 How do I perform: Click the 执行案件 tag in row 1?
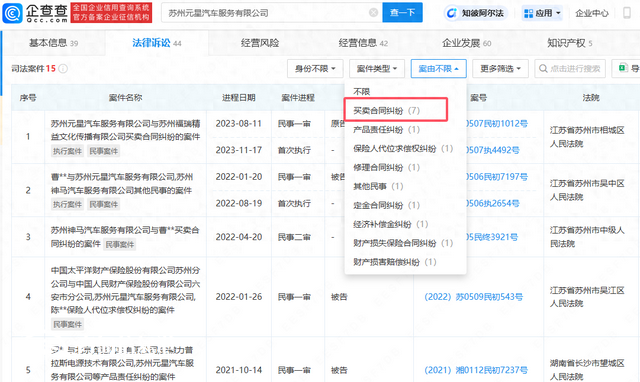pos(67,151)
